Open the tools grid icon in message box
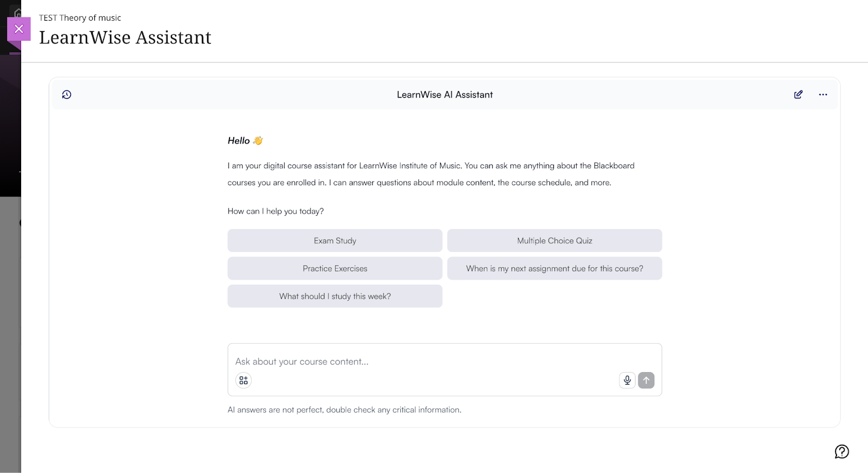Image resolution: width=868 pixels, height=473 pixels. pyautogui.click(x=244, y=380)
